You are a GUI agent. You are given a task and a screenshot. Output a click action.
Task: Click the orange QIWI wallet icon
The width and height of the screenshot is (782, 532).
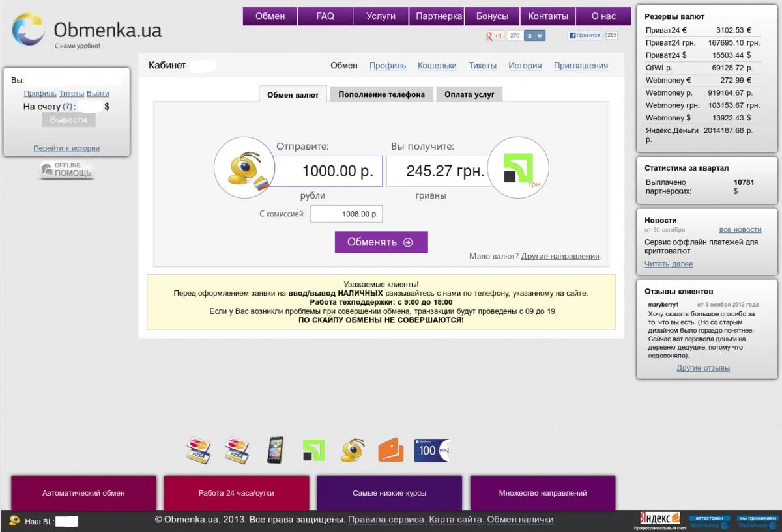(x=391, y=450)
